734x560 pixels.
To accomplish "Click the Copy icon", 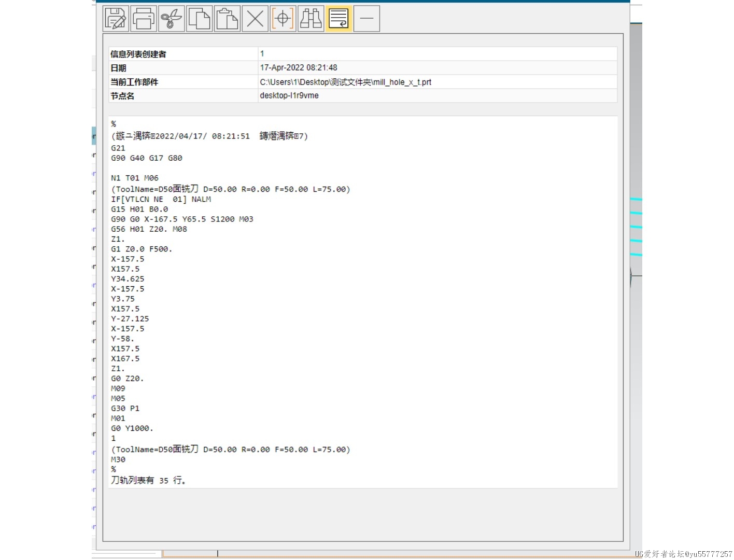I will [x=200, y=19].
